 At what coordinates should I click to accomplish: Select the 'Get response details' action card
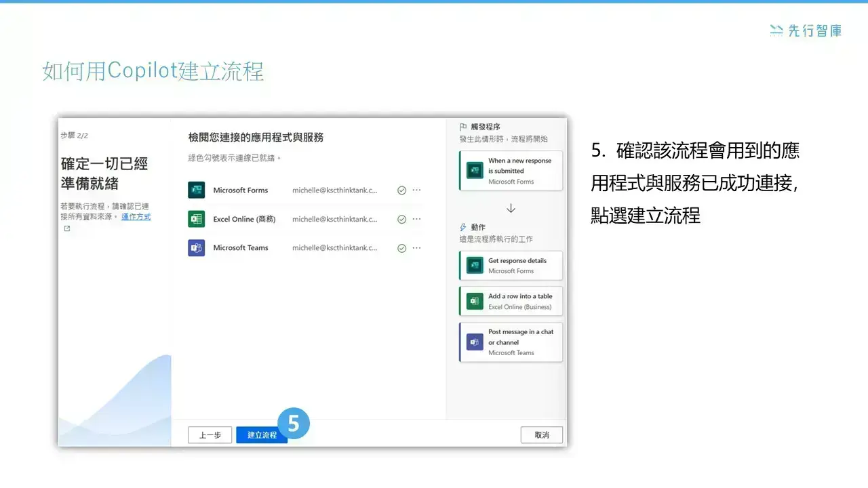pyautogui.click(x=511, y=266)
